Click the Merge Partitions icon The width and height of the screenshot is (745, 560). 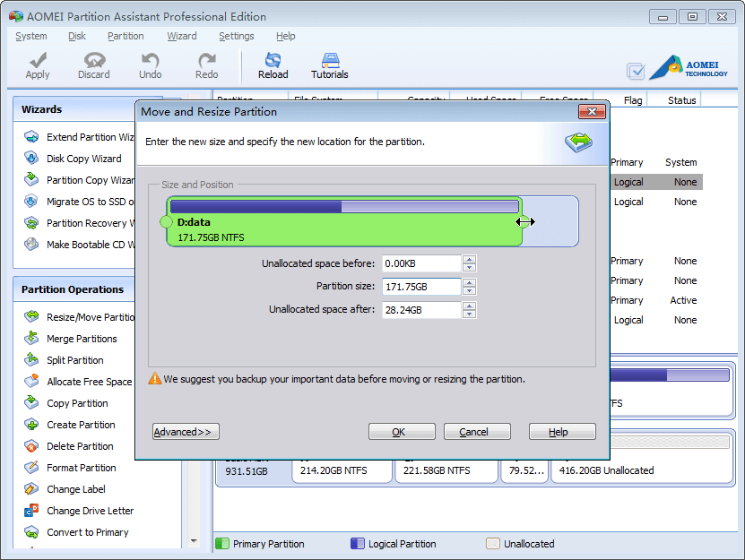point(30,339)
